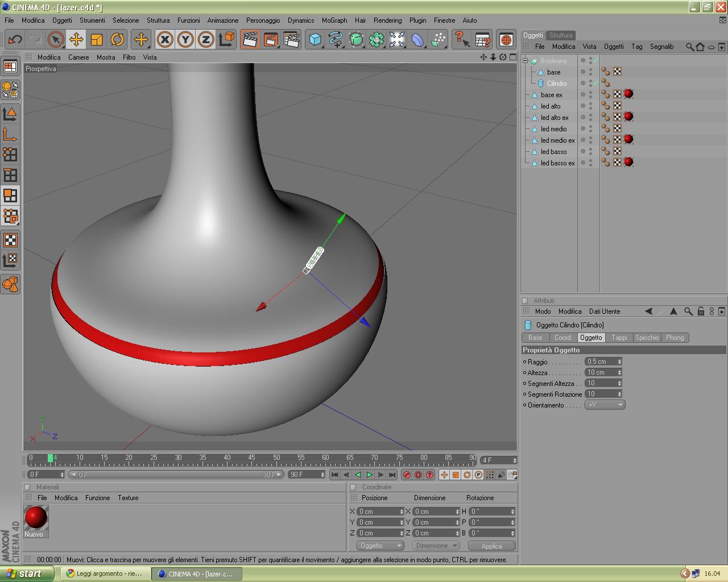Open the Orientamento +Y dropdown
Image resolution: width=728 pixels, height=582 pixels.
(x=605, y=405)
